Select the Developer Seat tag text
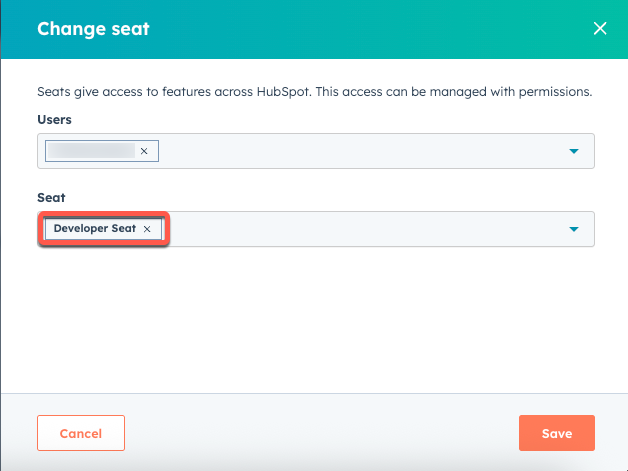Viewport: 628px width, 471px height. click(x=95, y=228)
